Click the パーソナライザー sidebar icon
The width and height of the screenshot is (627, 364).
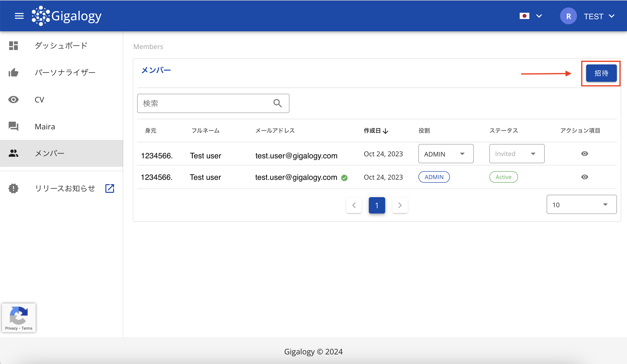13,73
